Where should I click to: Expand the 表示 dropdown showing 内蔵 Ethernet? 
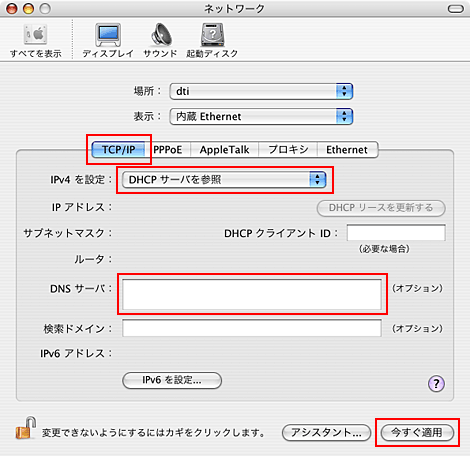261,116
